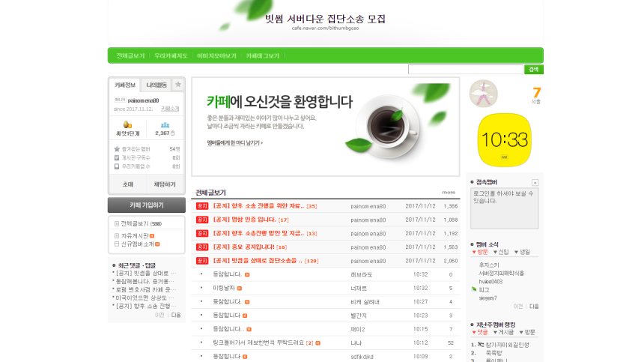
Task: Click the check icon beside 게시판 구독수
Action: coord(117,158)
